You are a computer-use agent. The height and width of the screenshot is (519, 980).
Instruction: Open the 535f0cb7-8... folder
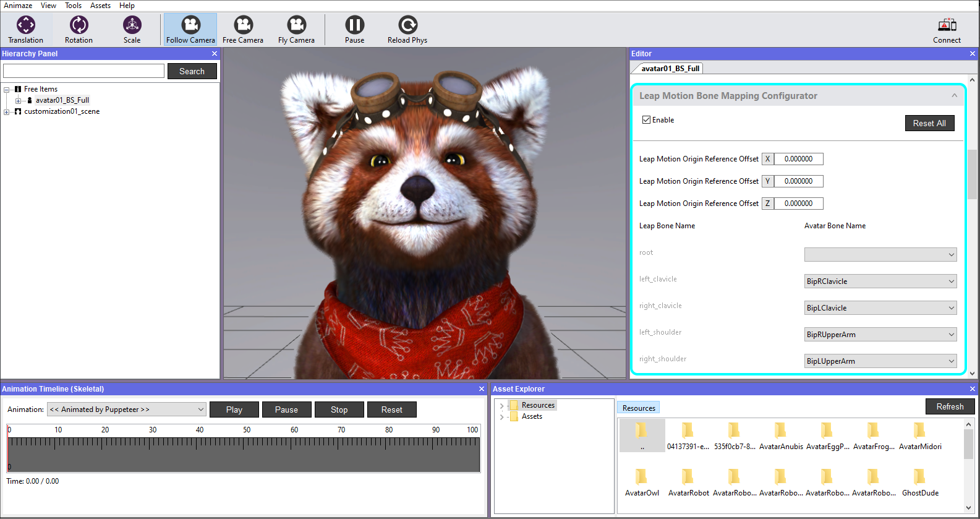(x=735, y=436)
